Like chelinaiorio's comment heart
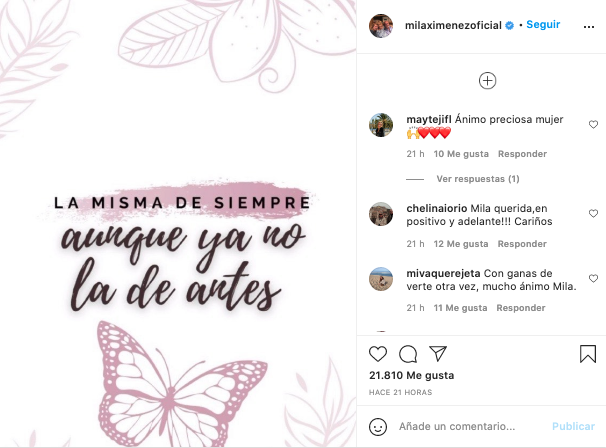 [x=593, y=213]
